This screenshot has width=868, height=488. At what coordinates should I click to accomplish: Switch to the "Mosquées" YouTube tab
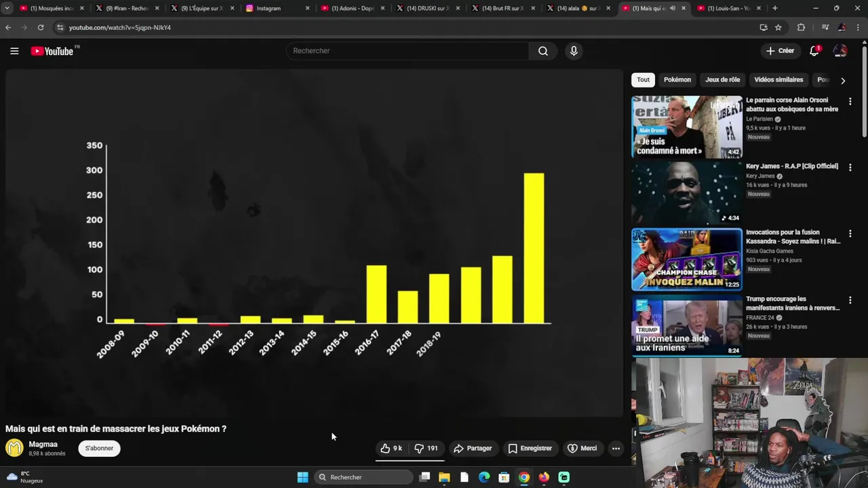pyautogui.click(x=50, y=8)
